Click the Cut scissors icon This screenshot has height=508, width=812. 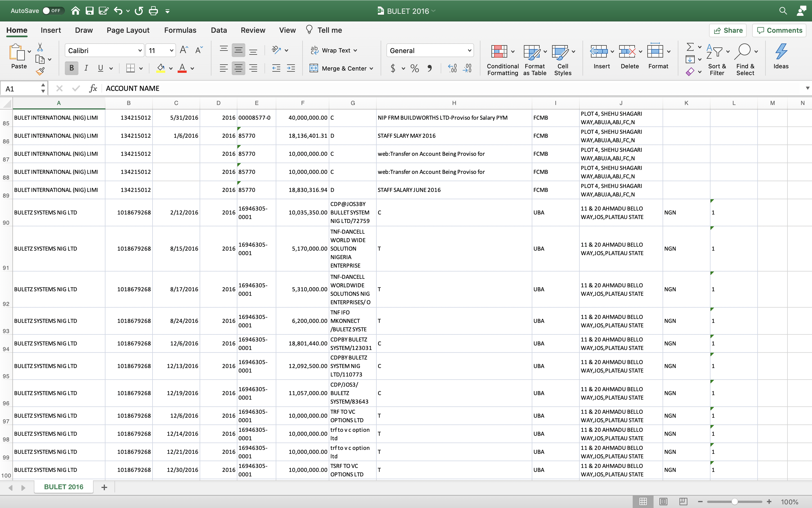40,47
